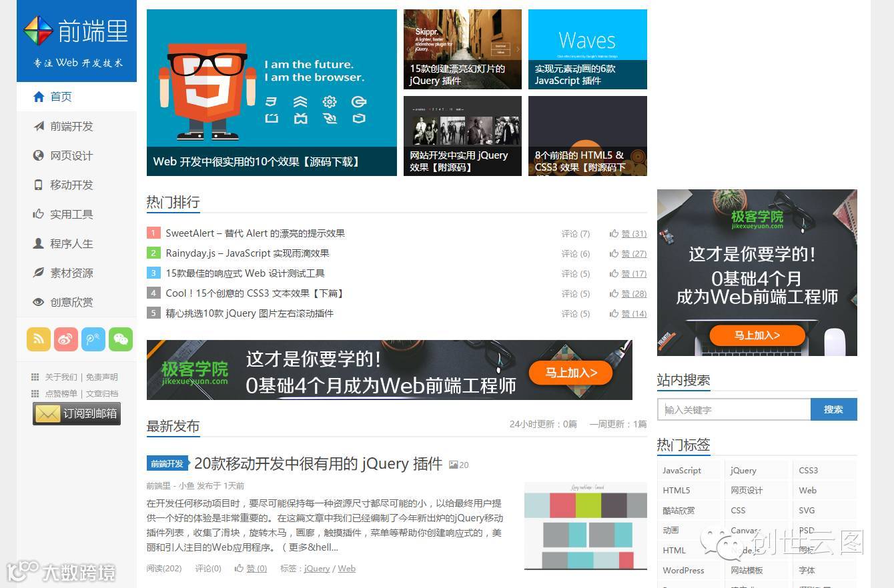Image resolution: width=894 pixels, height=588 pixels.
Task: Open the 移动开发 menu item
Action: click(77, 185)
